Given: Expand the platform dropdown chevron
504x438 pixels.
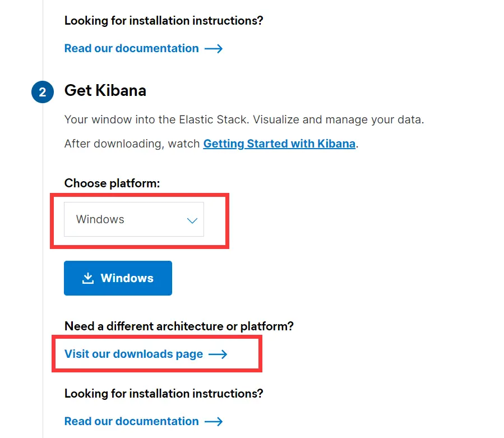Looking at the screenshot, I should [192, 220].
